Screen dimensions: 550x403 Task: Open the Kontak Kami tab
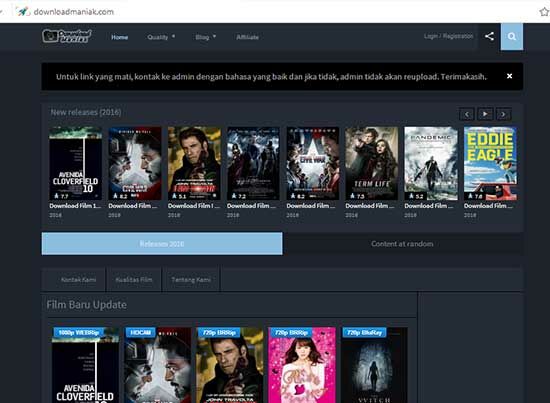tap(78, 280)
